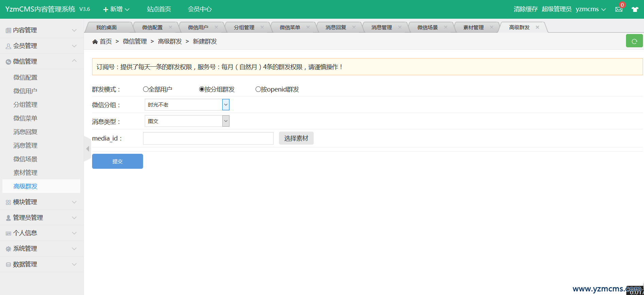Image resolution: width=644 pixels, height=295 pixels.
Task: Select the 全部用户 radio option
Action: click(x=146, y=89)
